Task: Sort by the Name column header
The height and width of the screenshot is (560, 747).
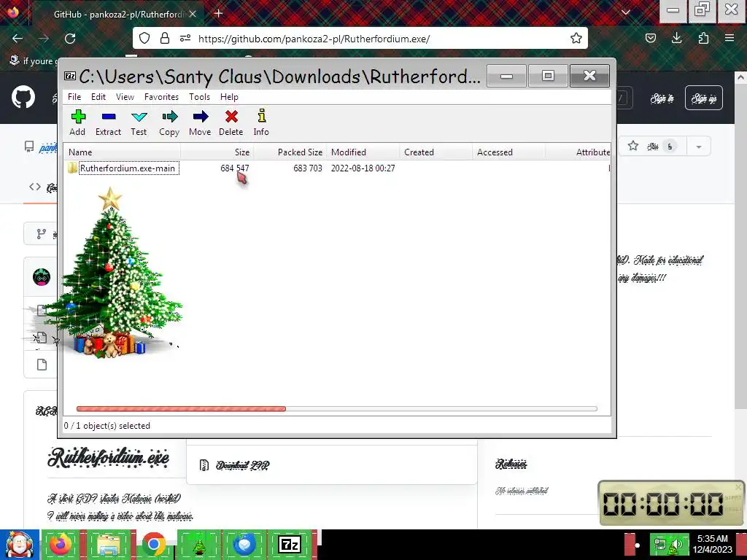Action: click(x=123, y=152)
